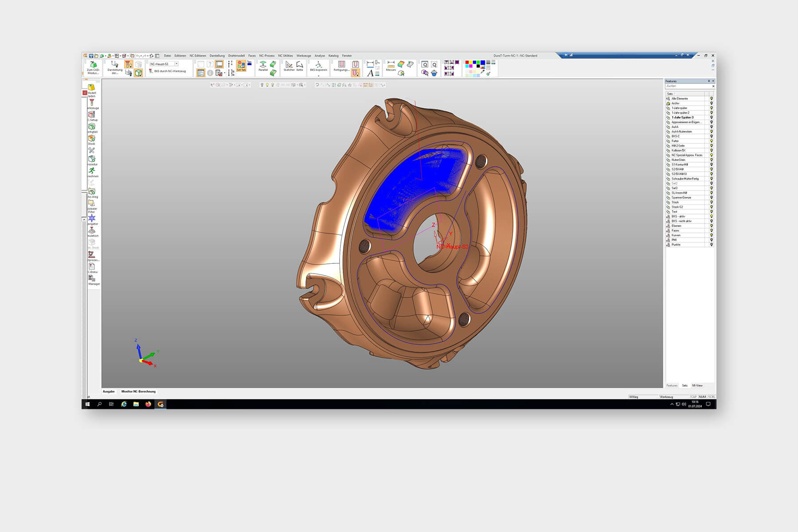This screenshot has height=532, width=798.
Task: Pick the red color swatch
Action: click(x=467, y=63)
